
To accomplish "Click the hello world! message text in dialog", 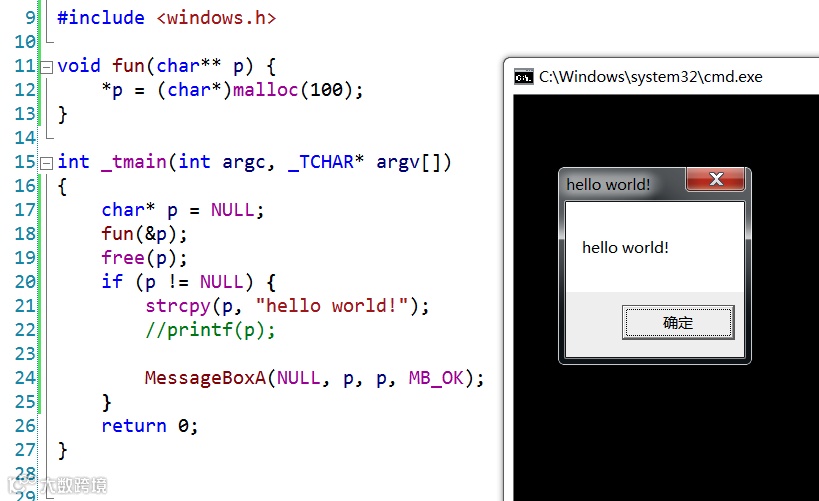I will click(x=625, y=247).
